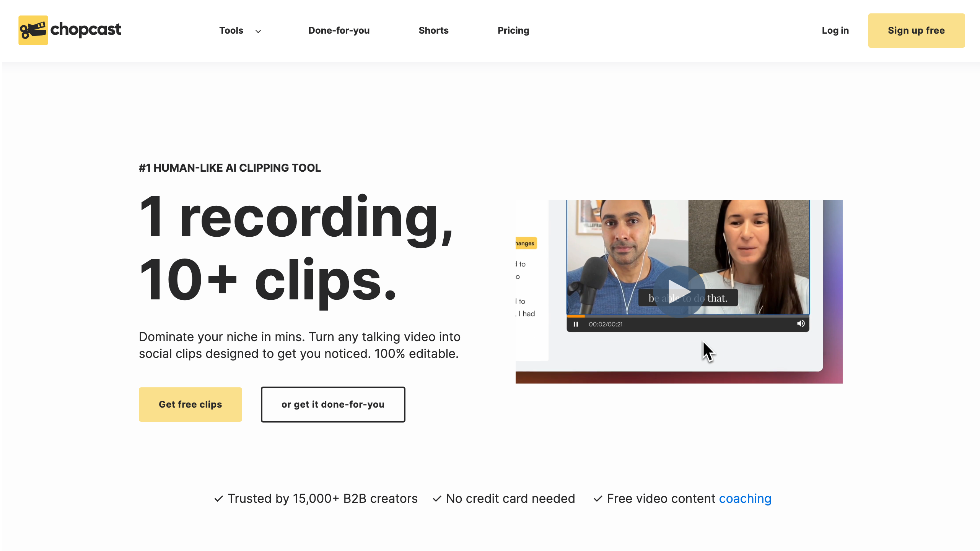Viewport: 980px width, 551px height.
Task: Click the 00:02/00:21 timestamp
Action: click(606, 324)
